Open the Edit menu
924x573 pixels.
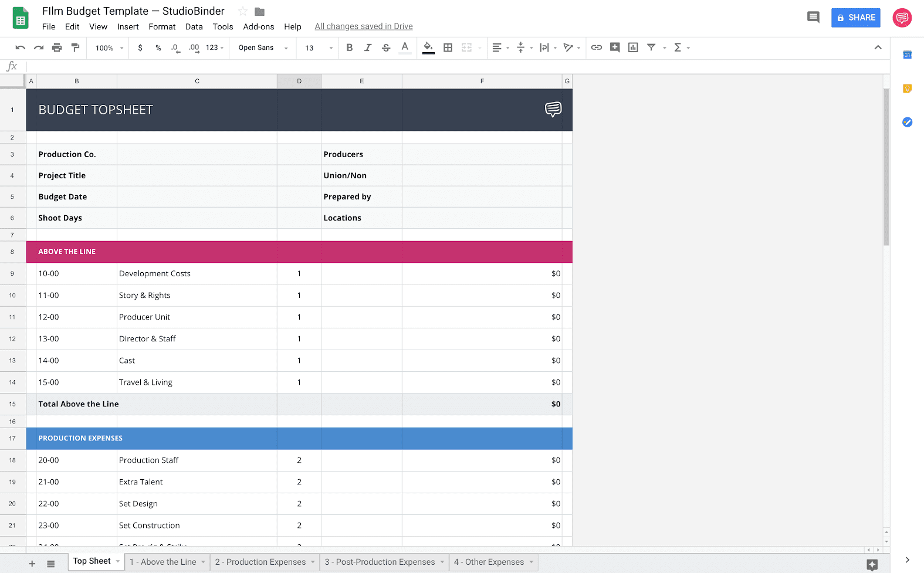pyautogui.click(x=72, y=26)
